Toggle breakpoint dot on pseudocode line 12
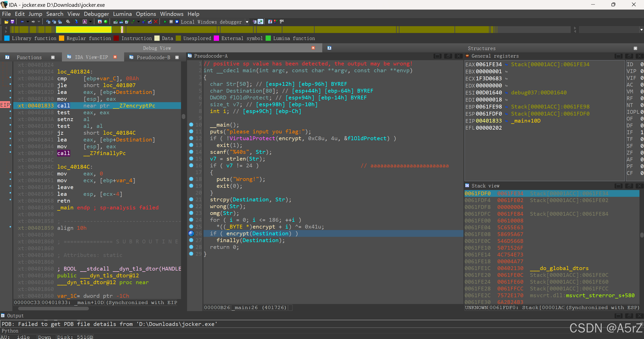The image size is (644, 339). click(x=191, y=138)
